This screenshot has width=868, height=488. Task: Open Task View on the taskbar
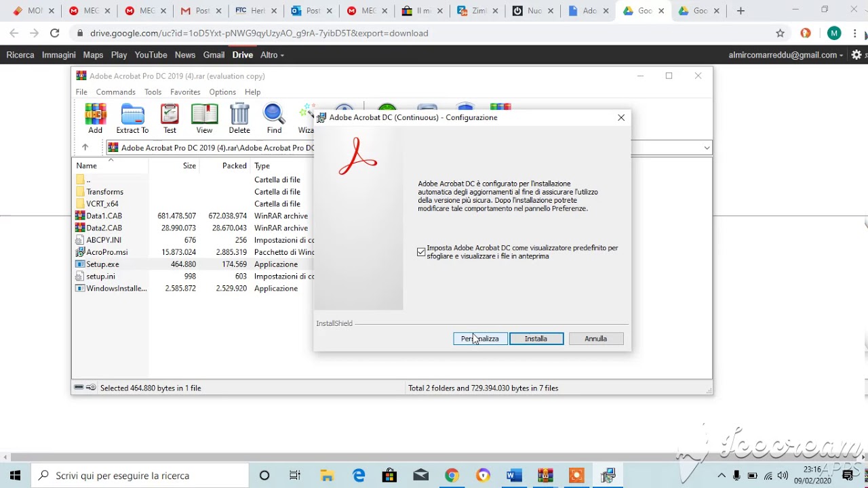point(295,475)
